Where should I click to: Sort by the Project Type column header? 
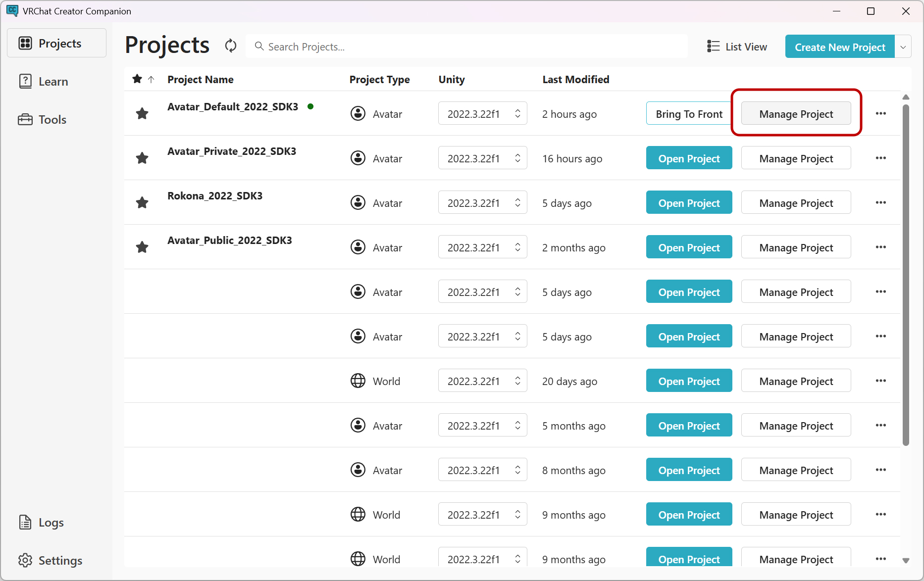[x=379, y=79]
